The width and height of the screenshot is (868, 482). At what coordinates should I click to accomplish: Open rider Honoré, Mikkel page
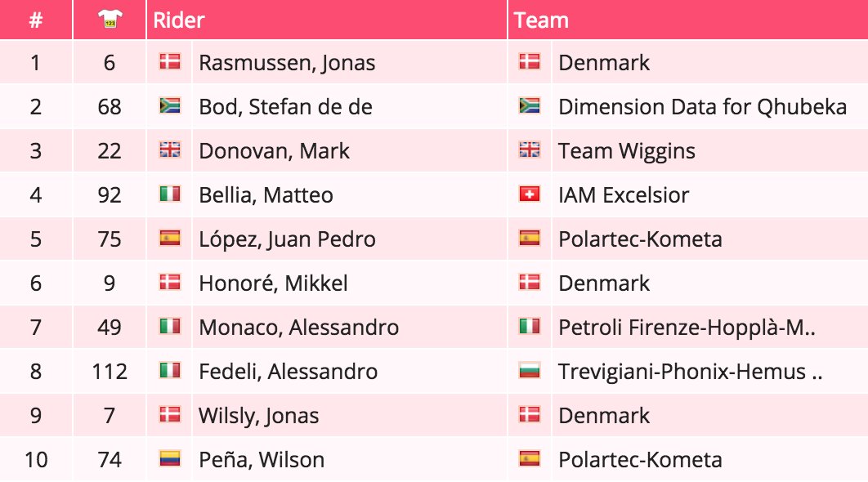273,283
